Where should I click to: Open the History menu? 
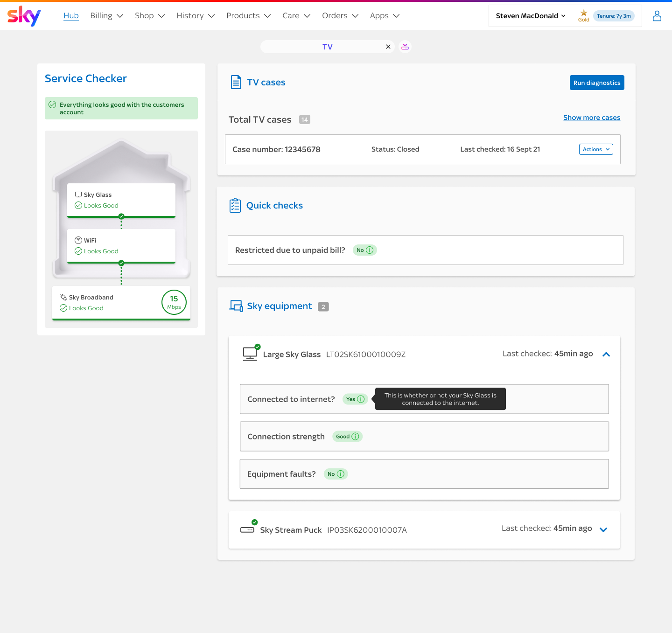click(x=196, y=15)
